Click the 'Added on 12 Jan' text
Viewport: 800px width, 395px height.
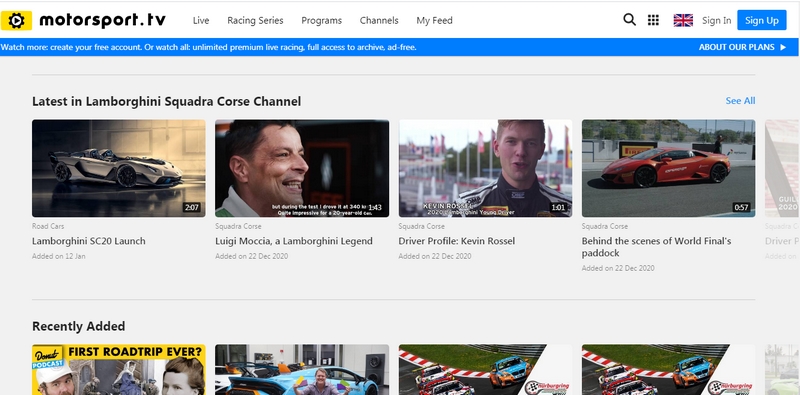pyautogui.click(x=59, y=256)
